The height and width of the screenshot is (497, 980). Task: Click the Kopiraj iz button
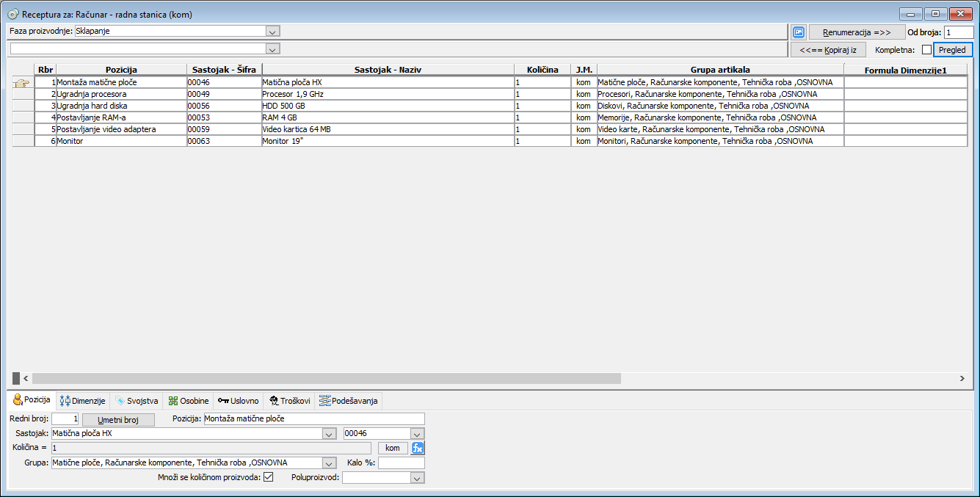click(828, 50)
